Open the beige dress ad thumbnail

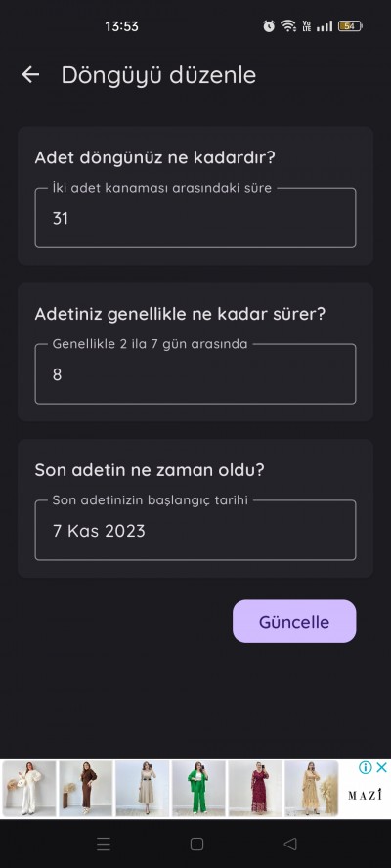(142, 789)
